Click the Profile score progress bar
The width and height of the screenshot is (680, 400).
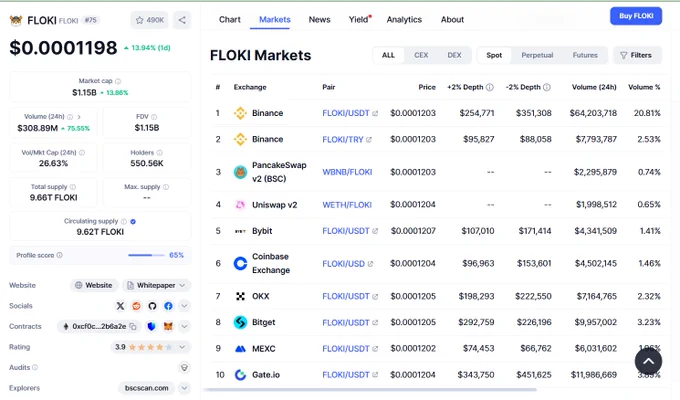pyautogui.click(x=146, y=255)
